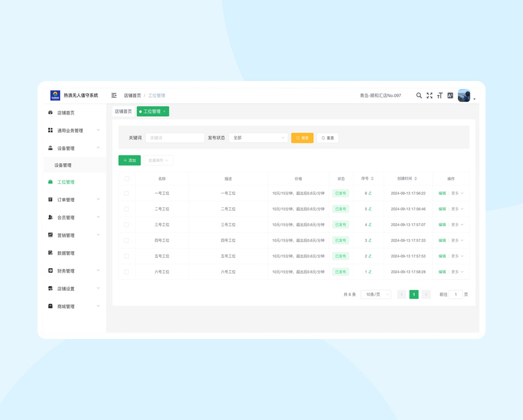Sort the table by 序号 column arrows
Image resolution: width=523 pixels, height=420 pixels.
372,179
